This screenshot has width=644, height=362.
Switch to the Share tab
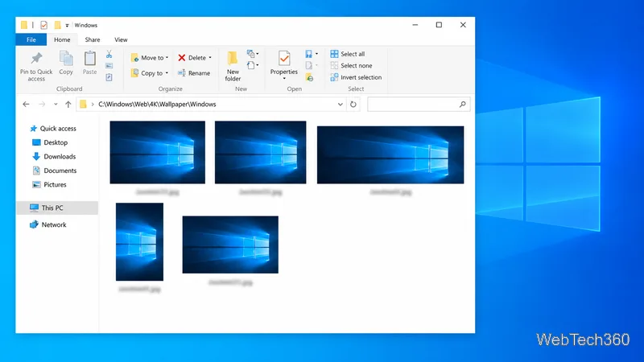93,39
